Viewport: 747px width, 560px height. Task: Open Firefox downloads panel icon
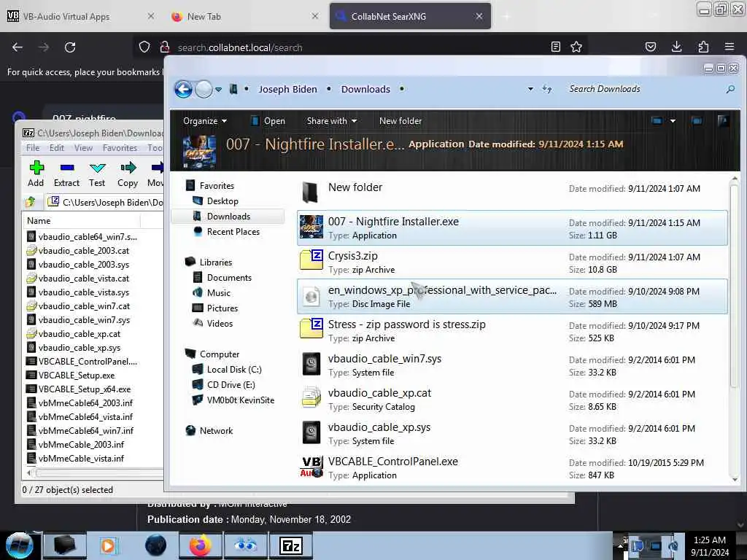[x=676, y=47]
